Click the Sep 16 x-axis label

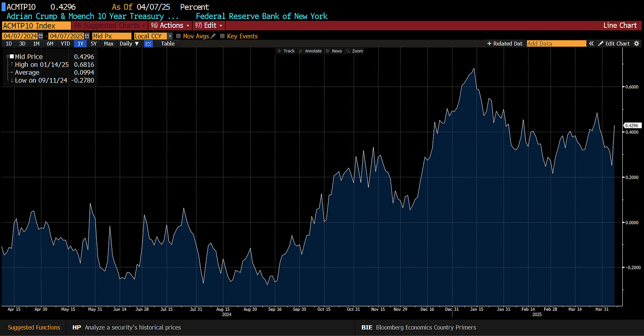coord(276,309)
